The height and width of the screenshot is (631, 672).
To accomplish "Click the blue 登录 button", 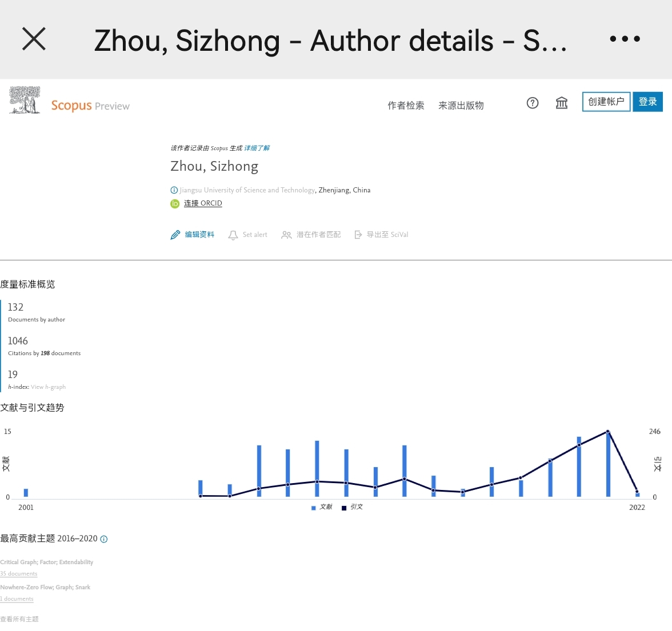I will 647,102.
